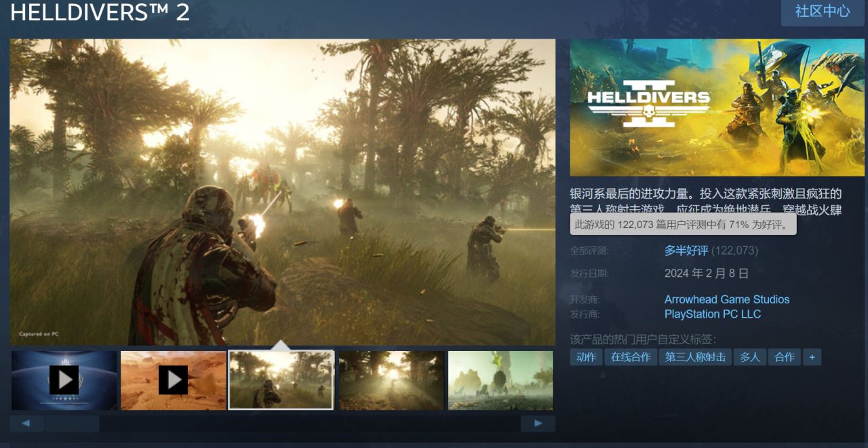Play the first trailer video
868x448 pixels.
point(63,380)
